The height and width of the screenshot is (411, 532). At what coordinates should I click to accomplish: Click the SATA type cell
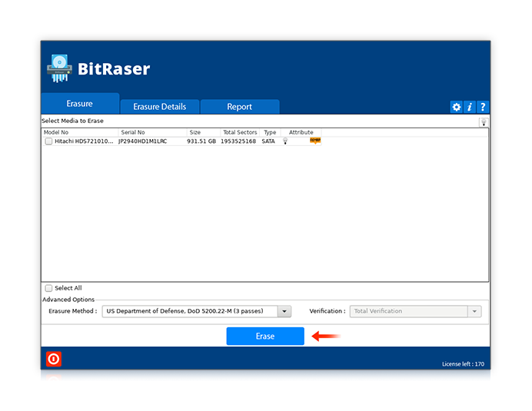[268, 141]
